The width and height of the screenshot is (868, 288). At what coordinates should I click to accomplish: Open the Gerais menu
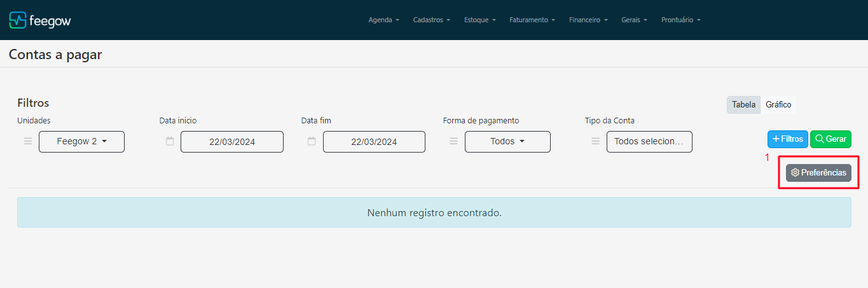pos(634,20)
